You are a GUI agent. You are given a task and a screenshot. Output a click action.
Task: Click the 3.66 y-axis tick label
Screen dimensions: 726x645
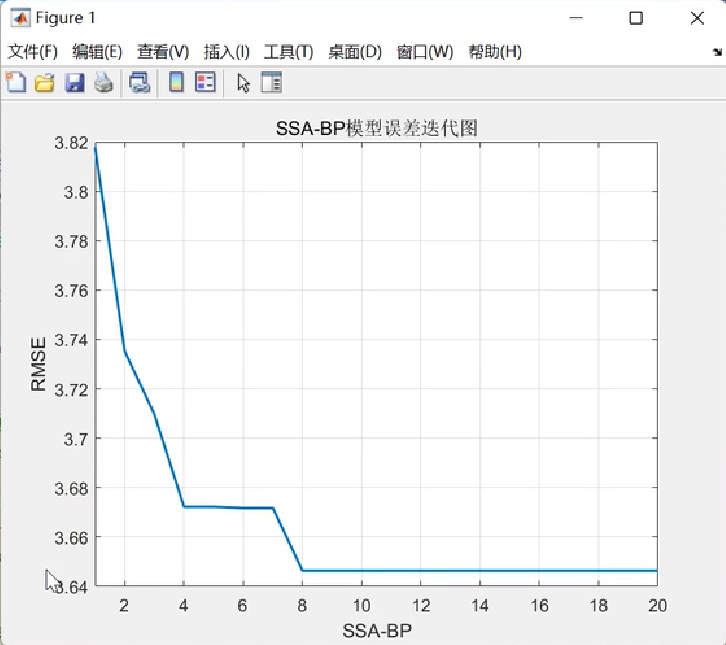click(x=71, y=538)
